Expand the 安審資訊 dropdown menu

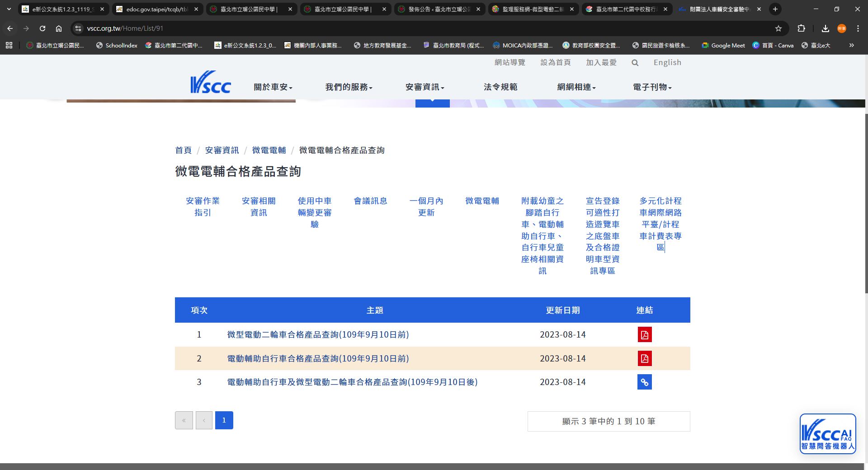pos(424,87)
